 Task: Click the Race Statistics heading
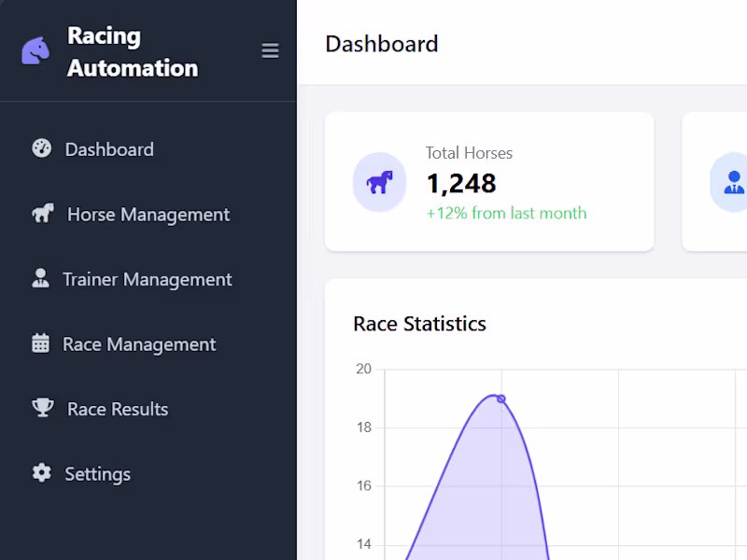(419, 324)
